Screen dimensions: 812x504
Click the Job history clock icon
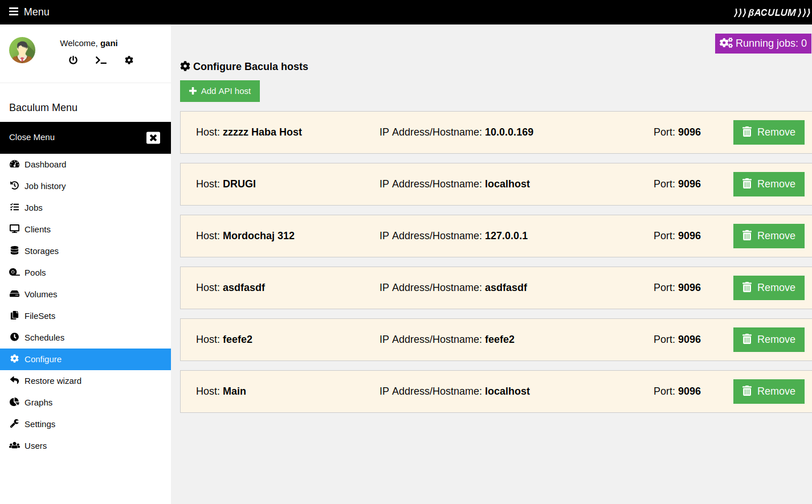[x=15, y=186]
